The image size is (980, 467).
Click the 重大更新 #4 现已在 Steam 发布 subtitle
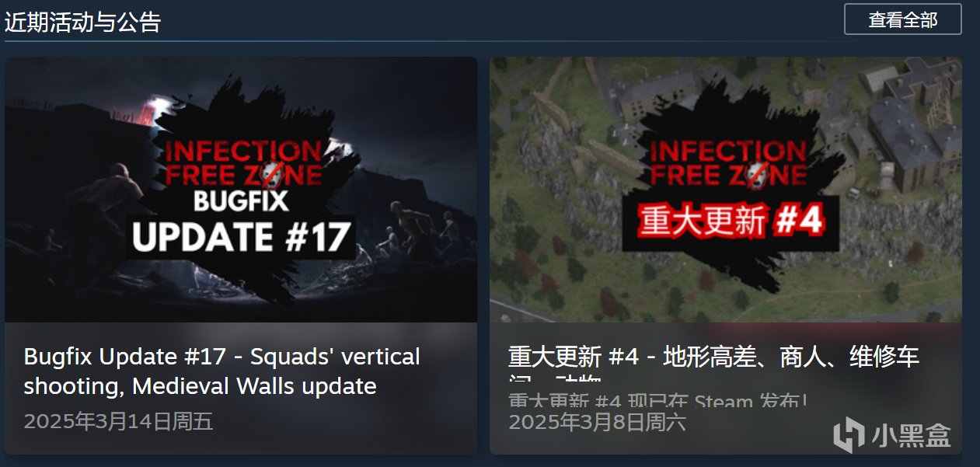(658, 402)
